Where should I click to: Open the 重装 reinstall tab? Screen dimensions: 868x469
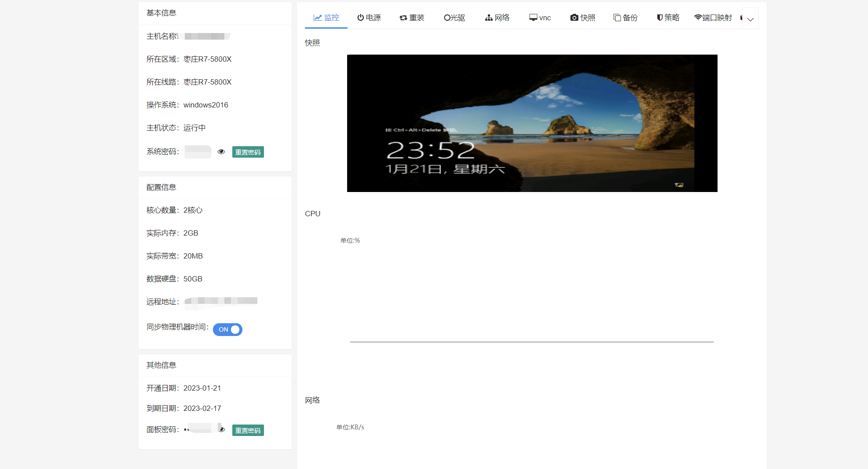tap(412, 18)
